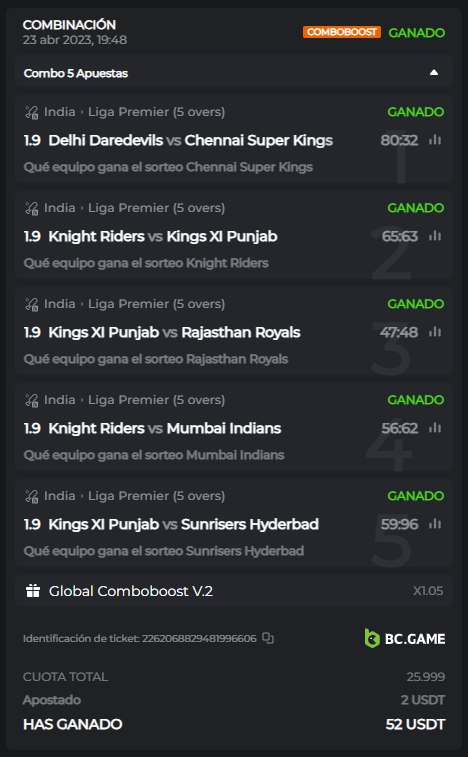Click the Combo 5 Apuestas header label
This screenshot has width=468, height=757.
(76, 73)
